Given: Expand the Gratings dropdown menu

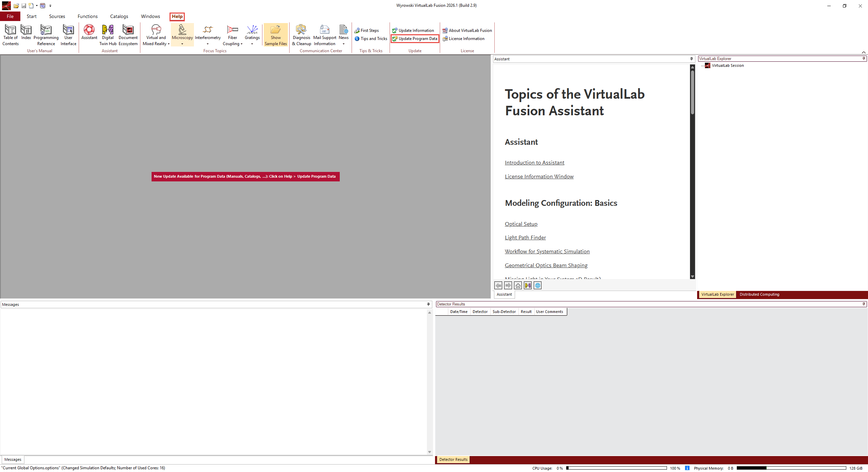Looking at the screenshot, I should [x=252, y=44].
